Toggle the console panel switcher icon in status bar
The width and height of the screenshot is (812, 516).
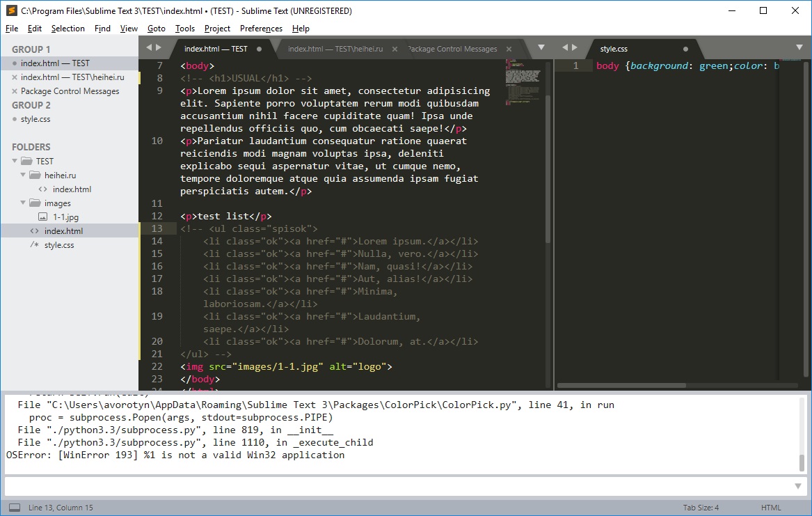point(15,508)
